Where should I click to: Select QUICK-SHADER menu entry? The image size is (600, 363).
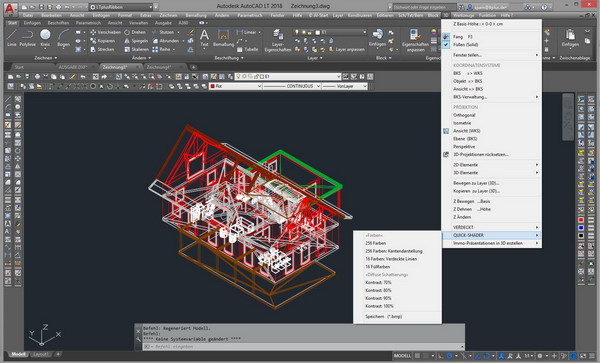(x=492, y=235)
